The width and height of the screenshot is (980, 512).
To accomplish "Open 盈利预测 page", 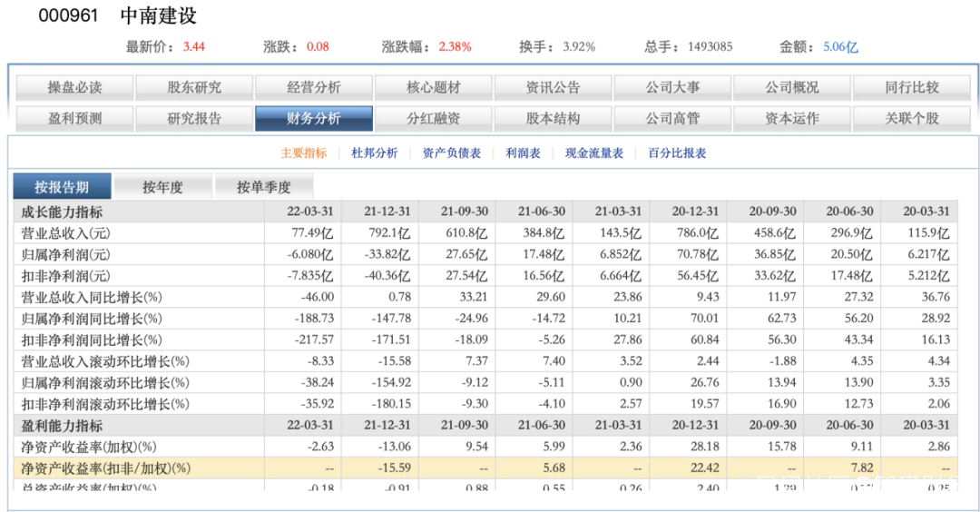I will click(74, 119).
